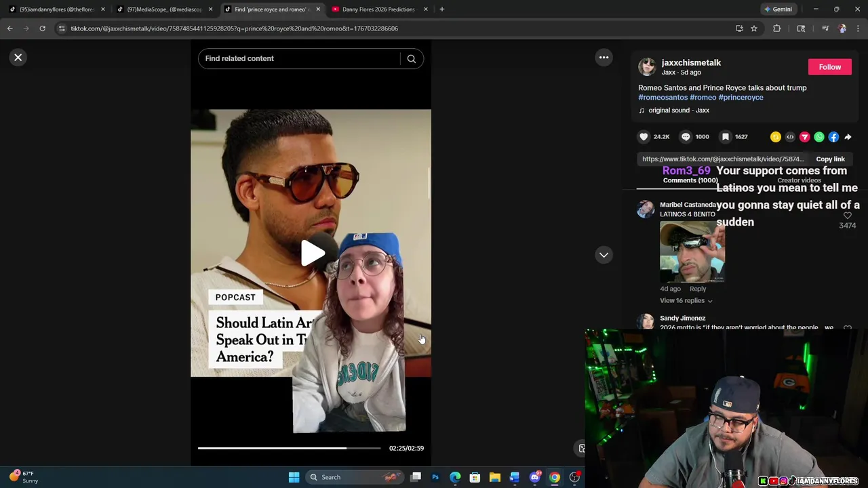This screenshot has width=868, height=488.
Task: Like Maribel Castaneda's comment
Action: coord(847,216)
